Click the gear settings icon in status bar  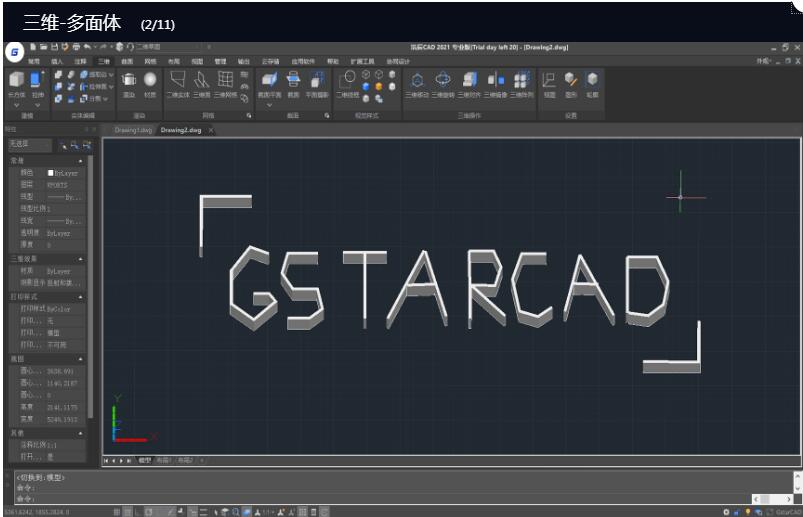(x=726, y=512)
